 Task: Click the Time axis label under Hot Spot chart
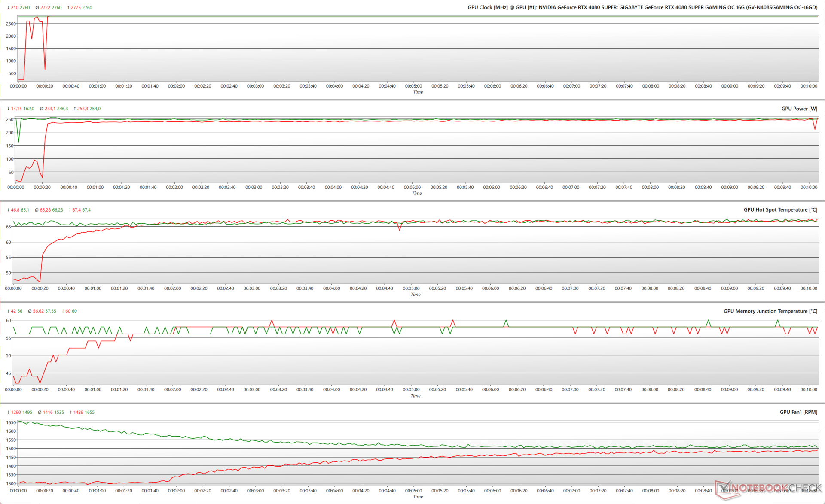416,295
